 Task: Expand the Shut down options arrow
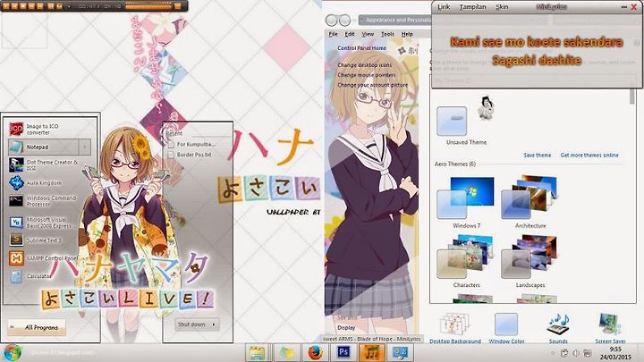(214, 324)
